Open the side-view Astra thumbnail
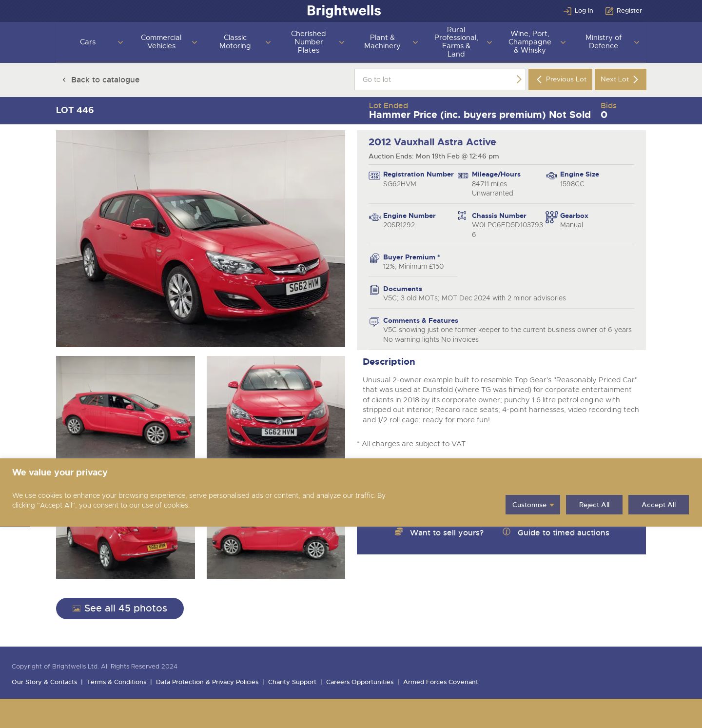 click(125, 407)
